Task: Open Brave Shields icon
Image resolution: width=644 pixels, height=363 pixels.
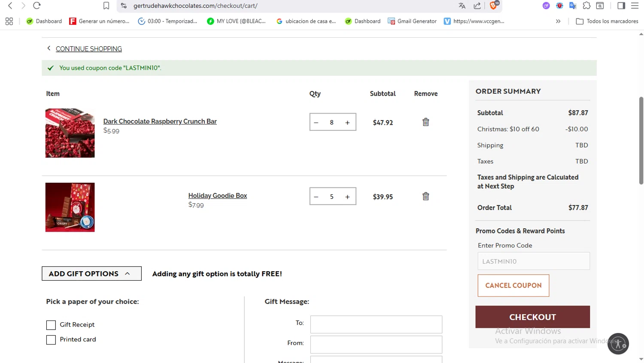Action: [x=494, y=5]
